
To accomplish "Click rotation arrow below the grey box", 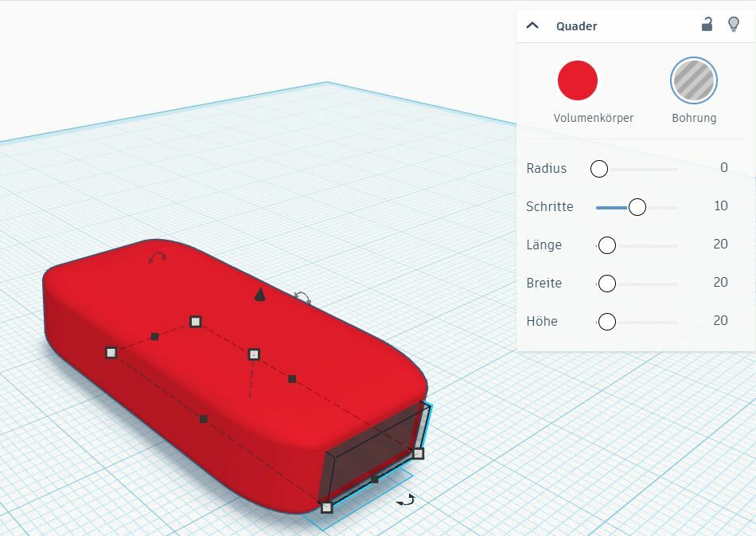I will click(406, 500).
